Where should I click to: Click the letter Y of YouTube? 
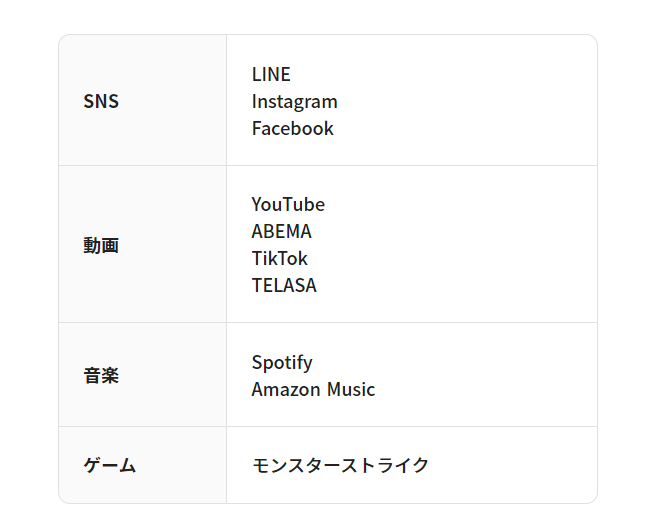258,205
